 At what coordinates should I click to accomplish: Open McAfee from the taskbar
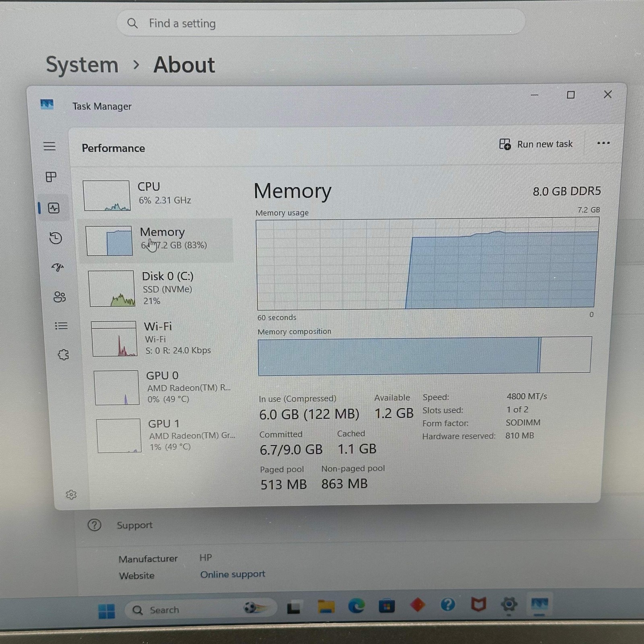[x=478, y=604]
